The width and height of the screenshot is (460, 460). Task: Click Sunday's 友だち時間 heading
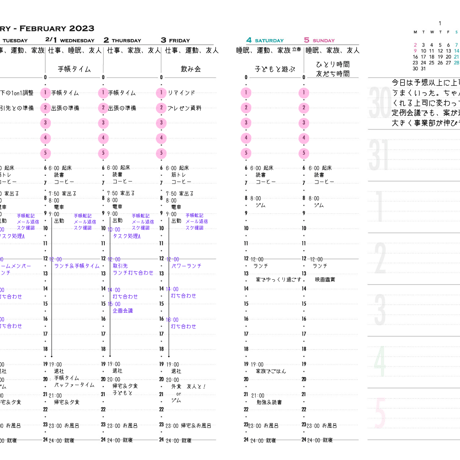333,73
